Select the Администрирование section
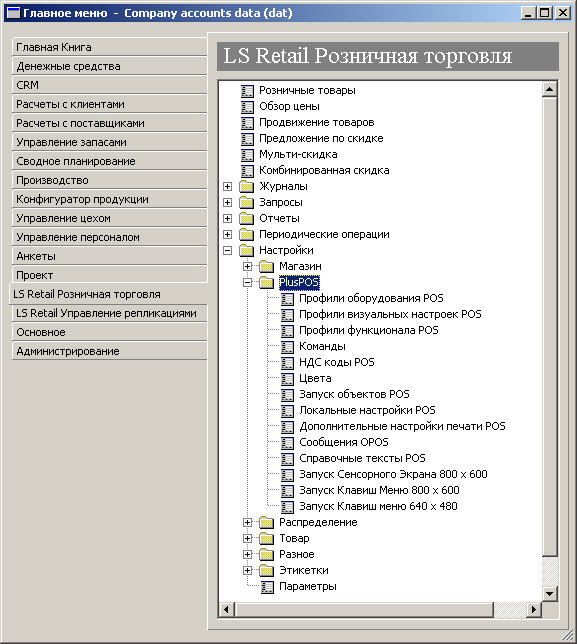The width and height of the screenshot is (577, 644). [x=109, y=352]
